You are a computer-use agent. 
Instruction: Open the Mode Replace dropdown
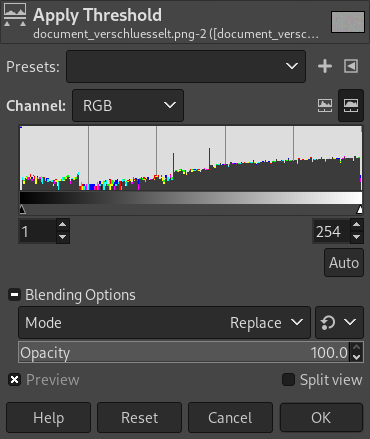pos(164,323)
